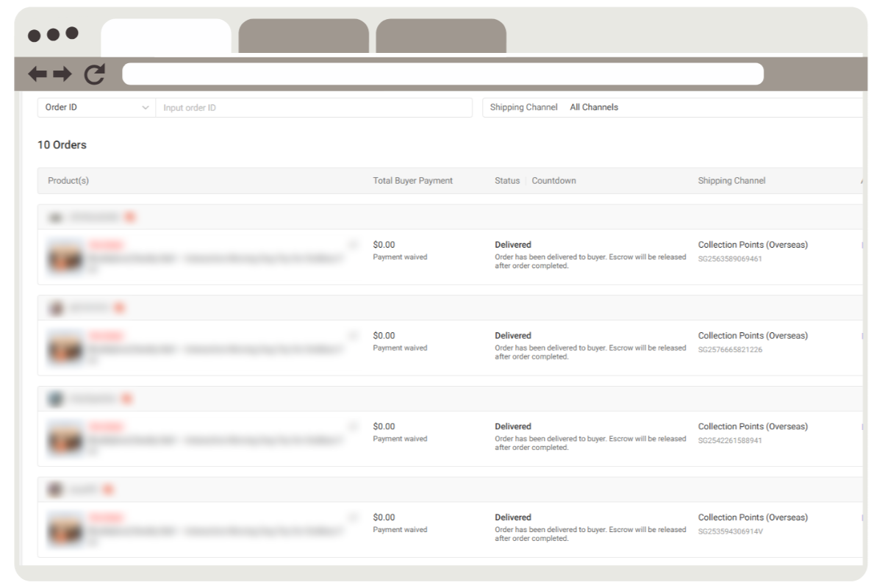Expand first order's product row chevron
882x588 pixels.
pos(353,245)
